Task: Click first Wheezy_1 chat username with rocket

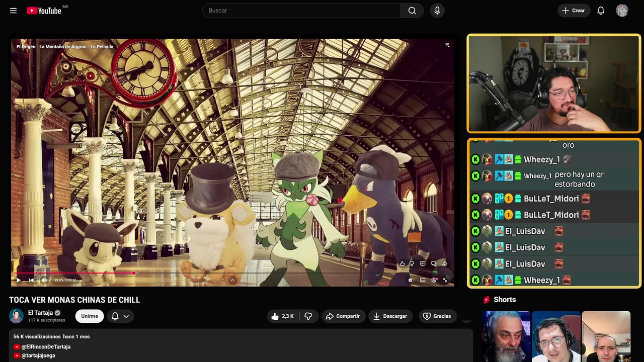Action: click(542, 159)
